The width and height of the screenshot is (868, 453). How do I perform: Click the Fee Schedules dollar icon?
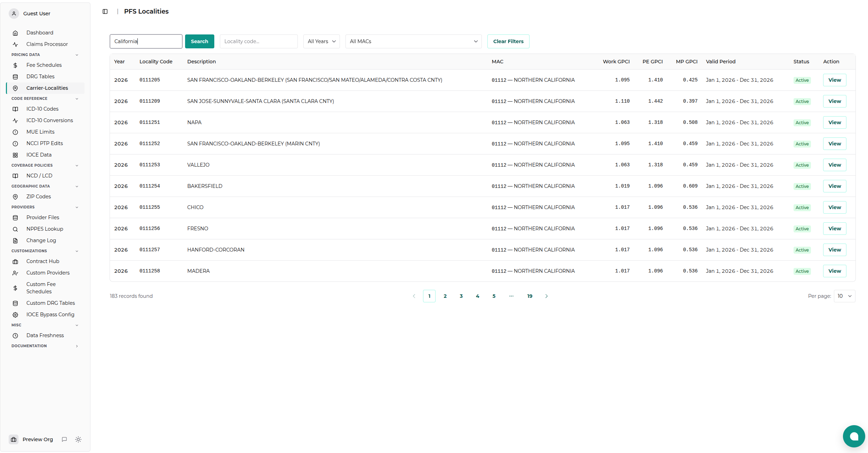point(15,65)
